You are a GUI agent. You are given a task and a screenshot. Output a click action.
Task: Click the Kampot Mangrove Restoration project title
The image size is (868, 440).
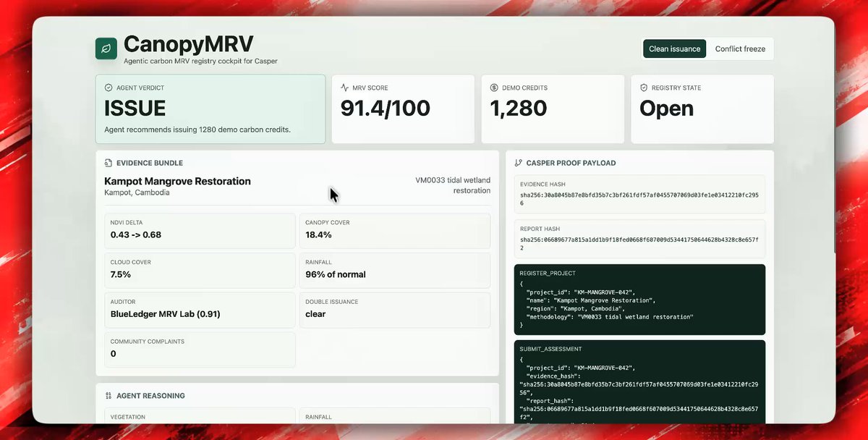point(178,181)
